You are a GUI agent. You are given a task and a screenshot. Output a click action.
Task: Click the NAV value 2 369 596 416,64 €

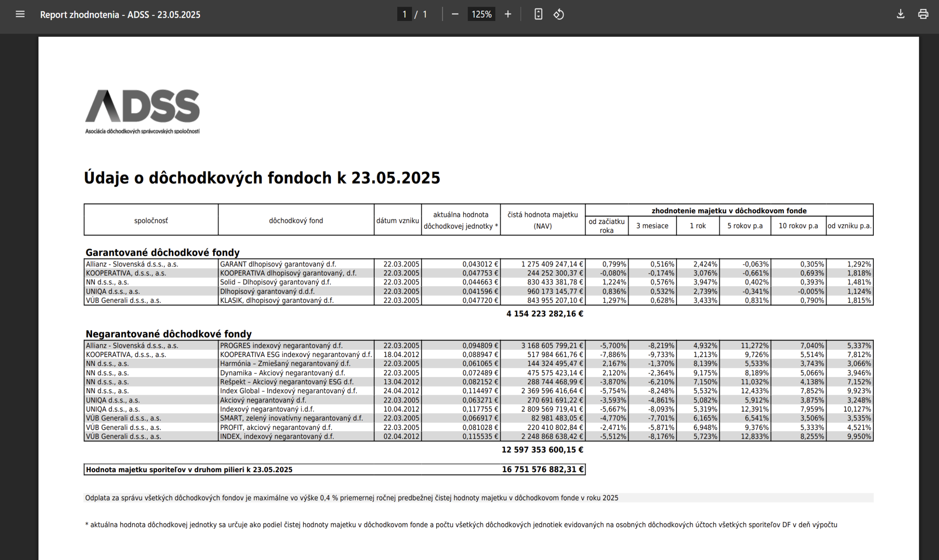coord(552,391)
